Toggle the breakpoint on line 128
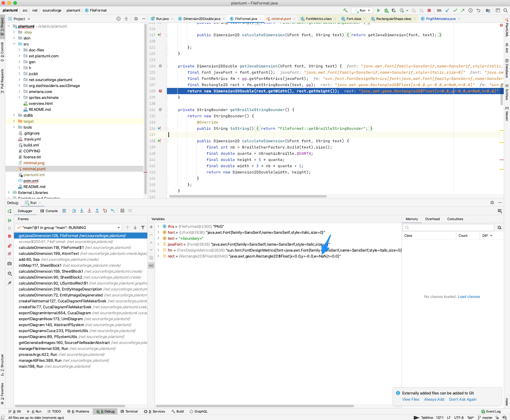The height and width of the screenshot is (420, 510). [160, 91]
